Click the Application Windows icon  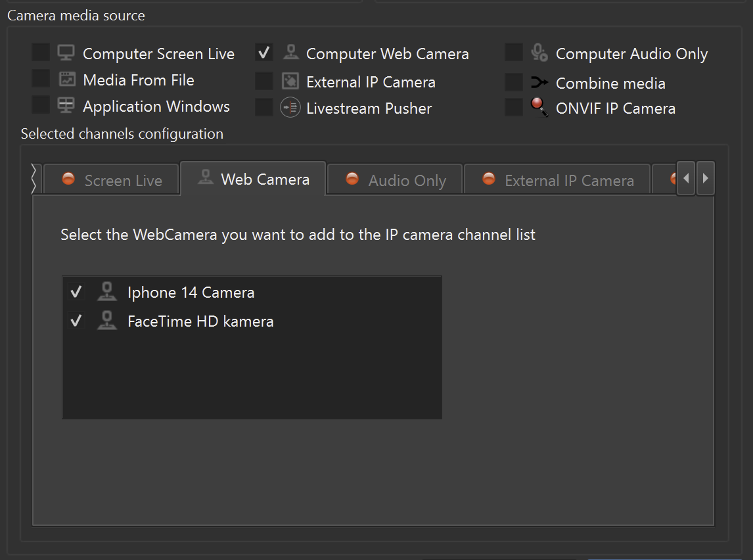(66, 106)
